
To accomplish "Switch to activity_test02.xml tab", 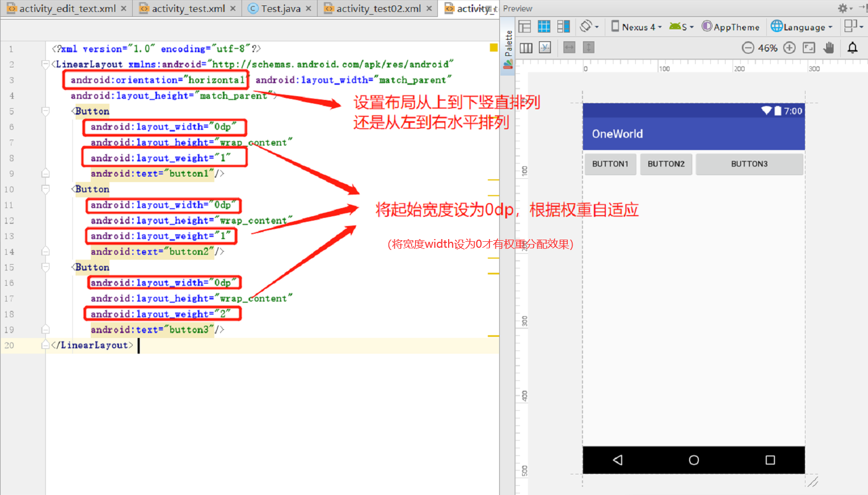I will (379, 9).
